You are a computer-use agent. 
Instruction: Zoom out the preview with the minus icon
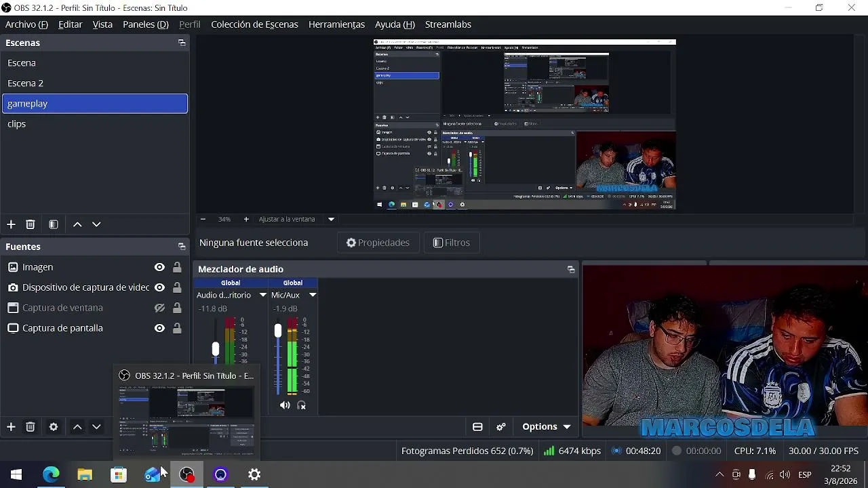pos(203,219)
